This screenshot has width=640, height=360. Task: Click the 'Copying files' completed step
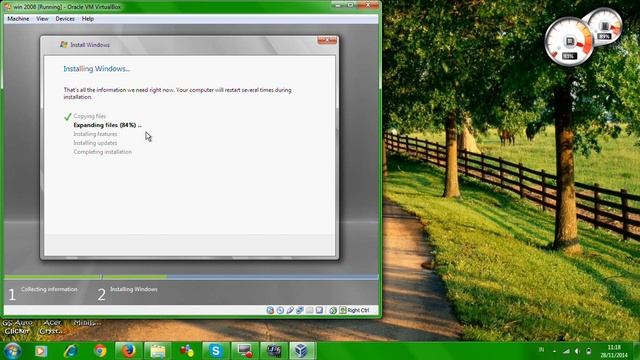[89, 116]
